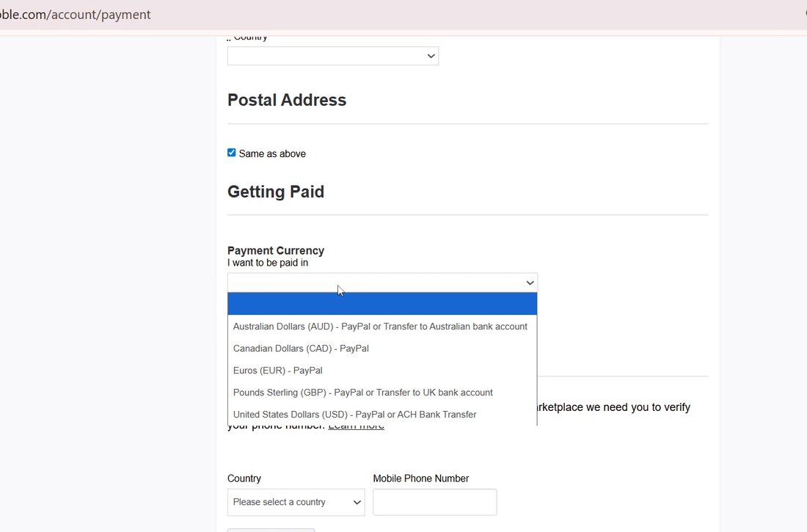Collapse the Payment Currency dropdown
Screen dimensions: 807x532
click(382, 283)
